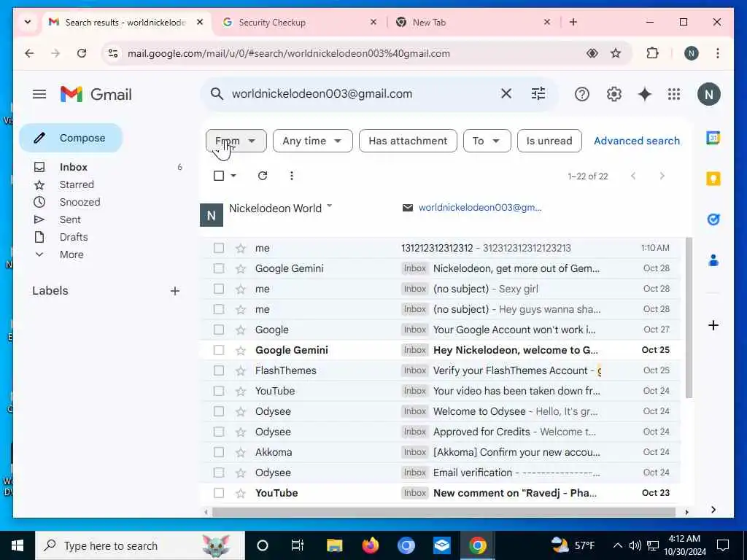Image resolution: width=747 pixels, height=560 pixels.
Task: Refresh the email list
Action: (263, 176)
